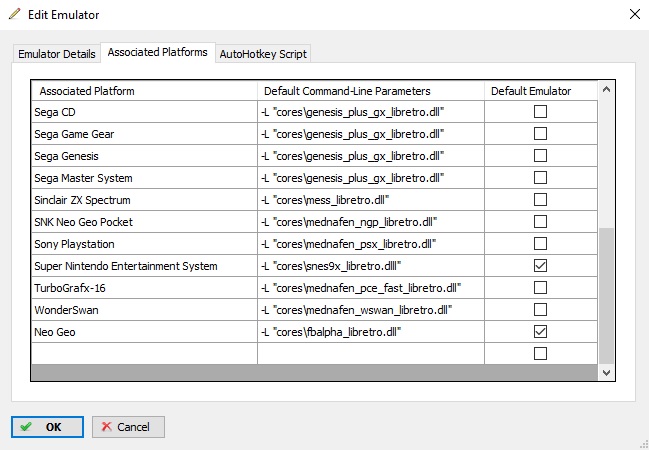Select the Sinclair ZX Spectrum cell
The image size is (649, 450).
pyautogui.click(x=144, y=200)
